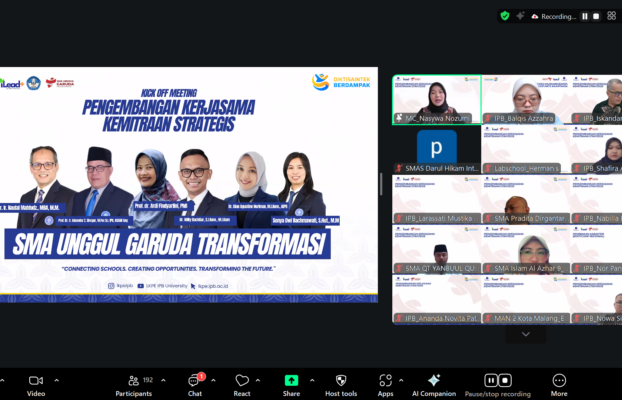Toggle the Video camera button
The width and height of the screenshot is (622, 400).
(x=36, y=385)
